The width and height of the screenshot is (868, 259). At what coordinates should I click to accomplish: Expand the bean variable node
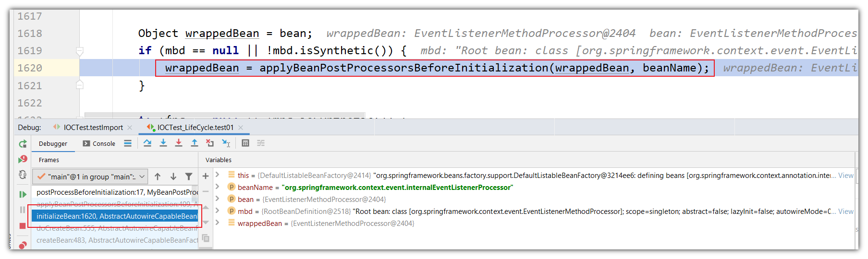click(x=218, y=199)
